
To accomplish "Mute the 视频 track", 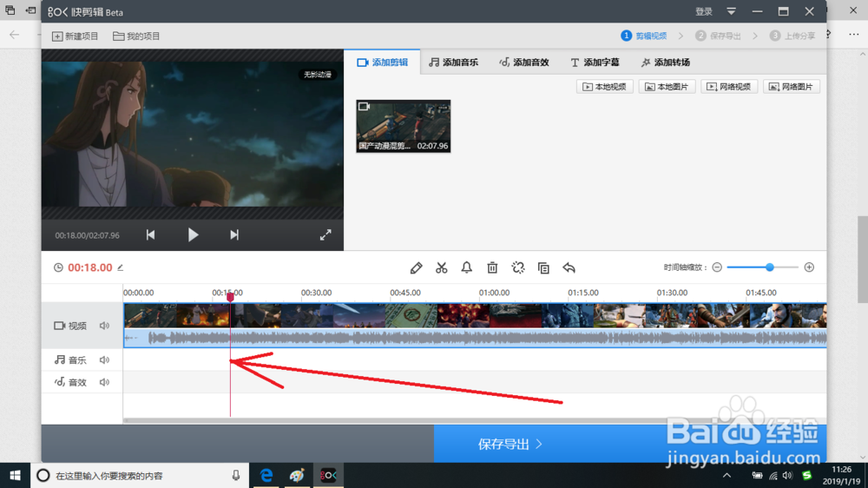I will [104, 326].
